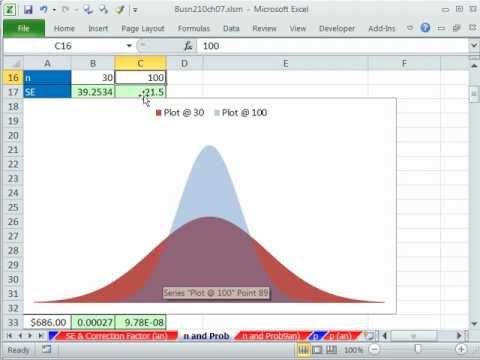Click the zoom slider handle

point(418,349)
